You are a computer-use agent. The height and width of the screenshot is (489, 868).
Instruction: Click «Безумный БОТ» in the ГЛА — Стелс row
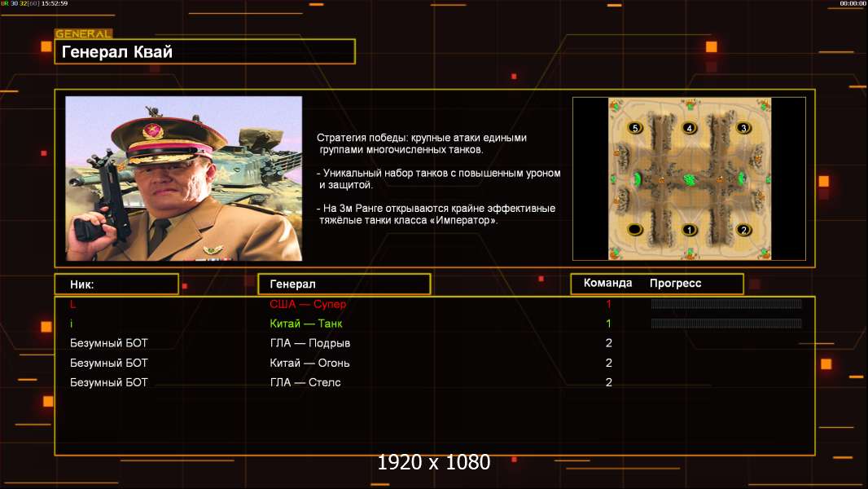click(109, 382)
